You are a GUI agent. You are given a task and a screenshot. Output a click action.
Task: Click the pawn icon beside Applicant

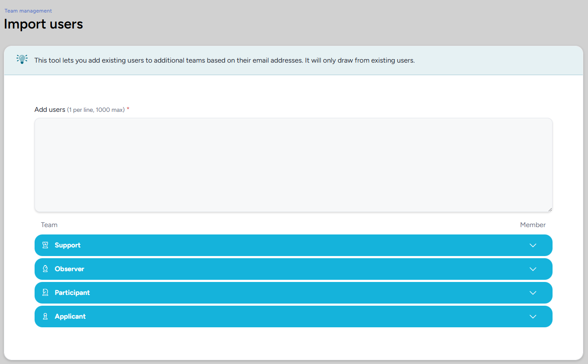(x=45, y=317)
